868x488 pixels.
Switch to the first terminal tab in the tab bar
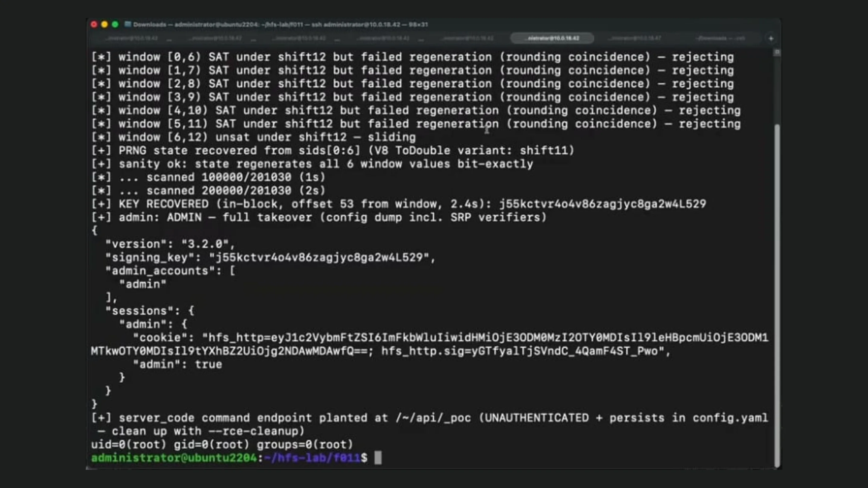click(x=131, y=38)
